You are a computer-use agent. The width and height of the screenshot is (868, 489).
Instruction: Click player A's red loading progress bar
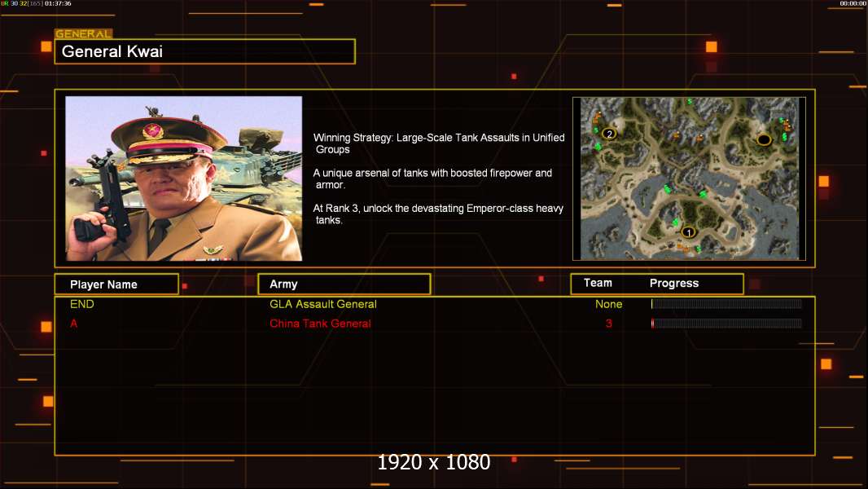click(x=726, y=324)
